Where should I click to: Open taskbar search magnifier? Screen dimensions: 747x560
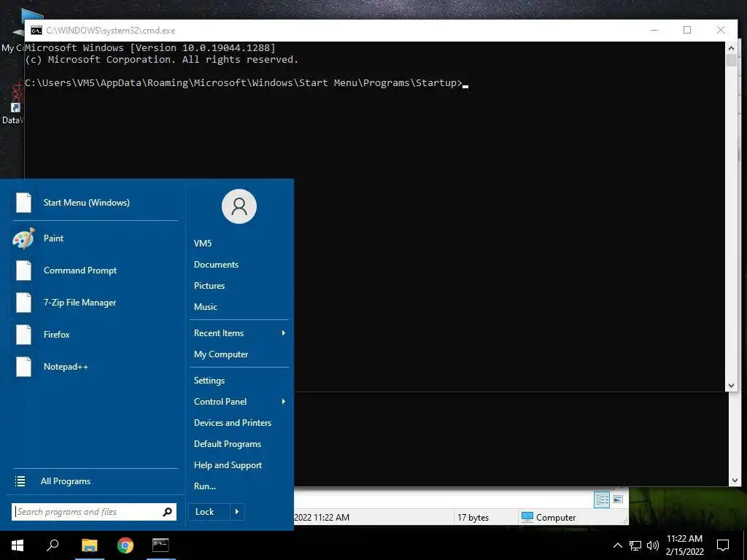point(53,545)
